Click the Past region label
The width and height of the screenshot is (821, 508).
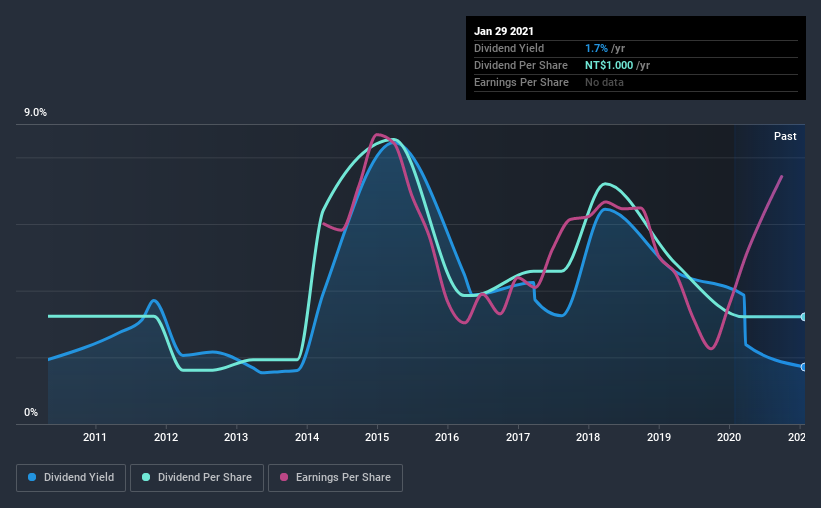785,136
